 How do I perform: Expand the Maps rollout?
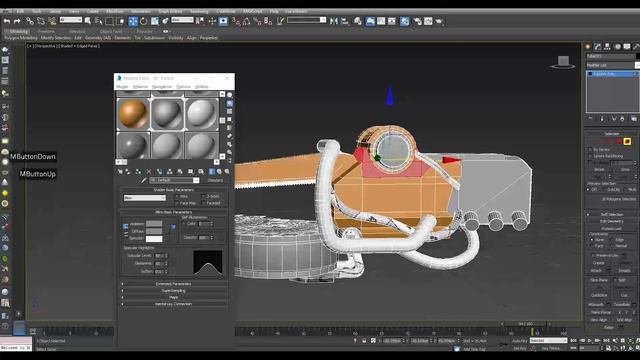(173, 298)
